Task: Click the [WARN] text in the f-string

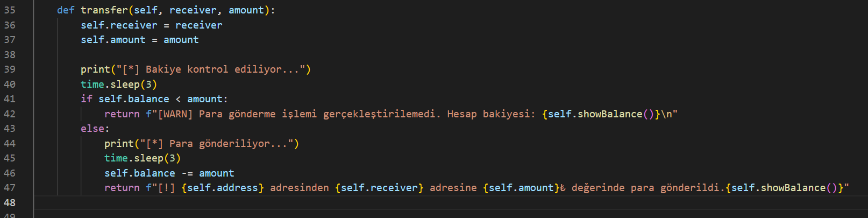Action: [x=175, y=114]
